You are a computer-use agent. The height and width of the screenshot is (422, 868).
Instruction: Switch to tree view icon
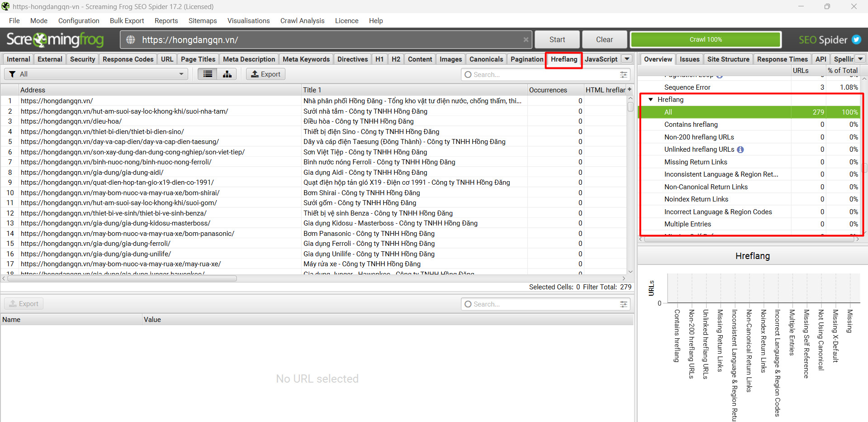pyautogui.click(x=227, y=74)
